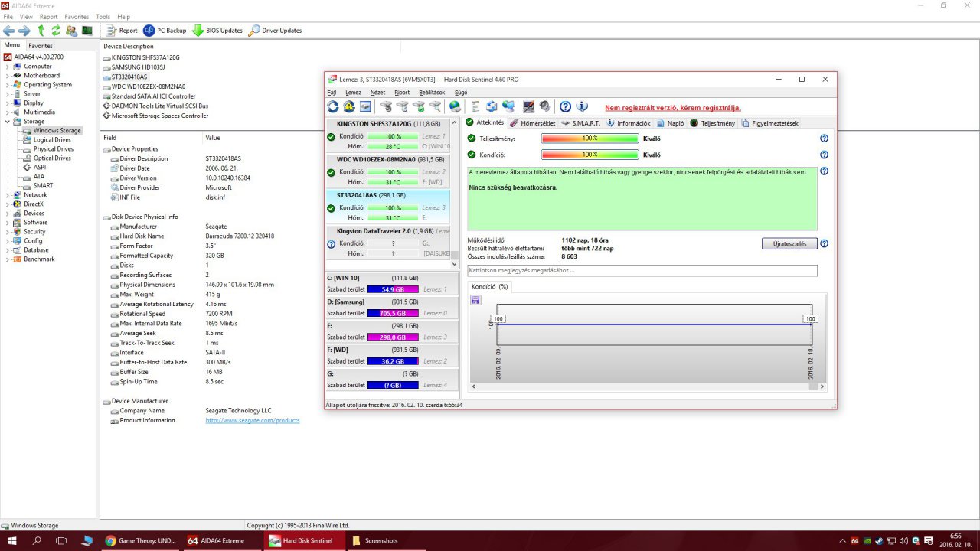Click help icon beside the Teljesítmény bar
Image resolution: width=980 pixels, height=551 pixels.
coord(824,139)
